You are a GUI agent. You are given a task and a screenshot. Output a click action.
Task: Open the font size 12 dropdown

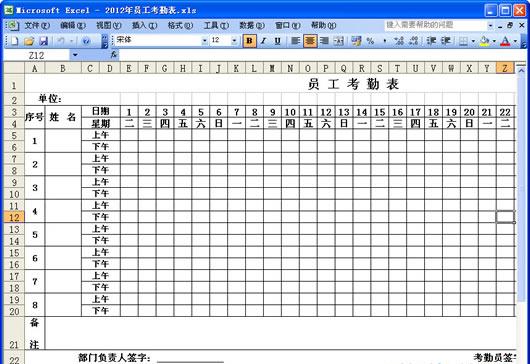click(234, 41)
